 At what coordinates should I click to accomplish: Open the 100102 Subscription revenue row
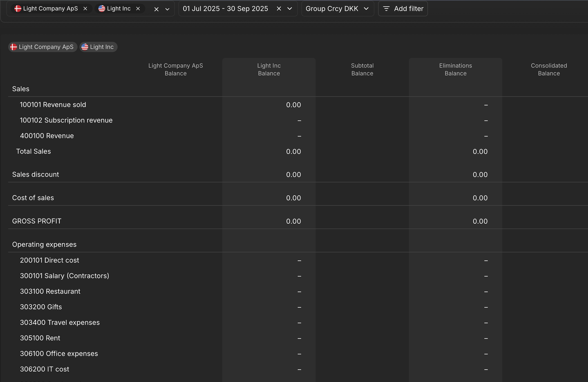point(66,120)
